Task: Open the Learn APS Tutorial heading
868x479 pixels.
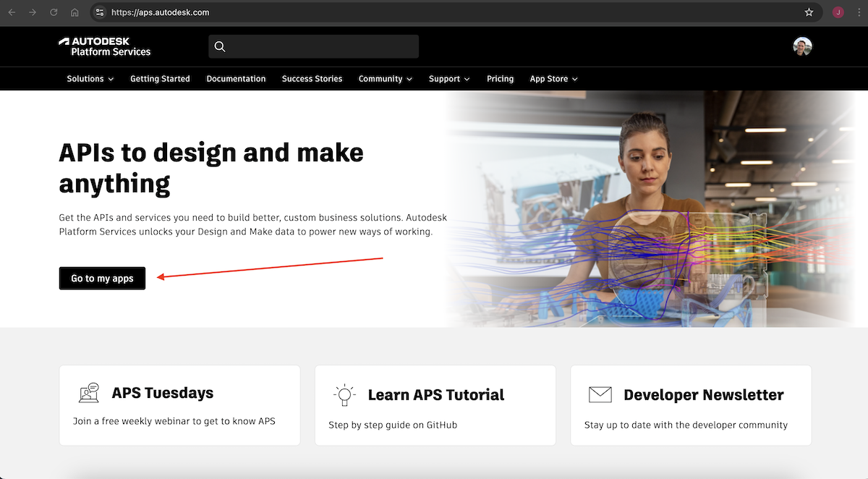Action: click(436, 395)
